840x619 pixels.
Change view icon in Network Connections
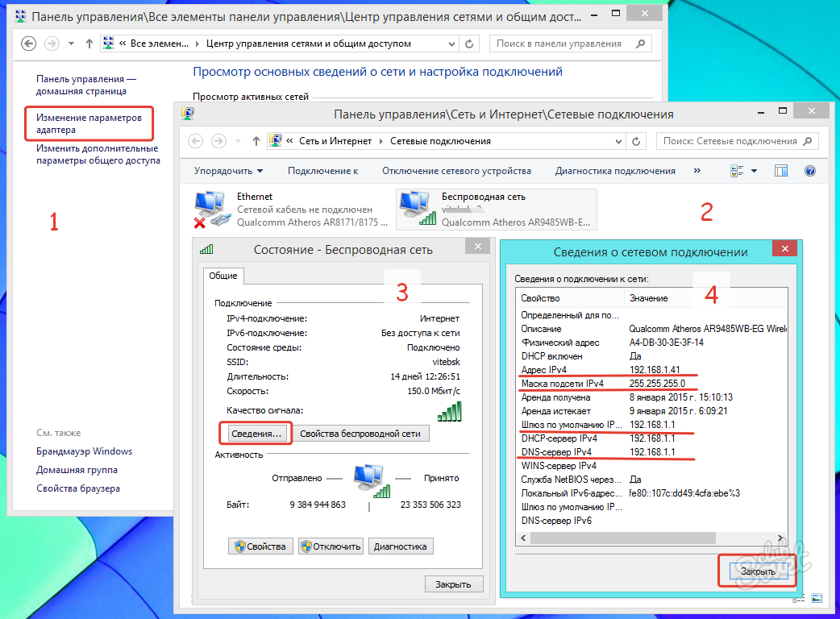737,171
